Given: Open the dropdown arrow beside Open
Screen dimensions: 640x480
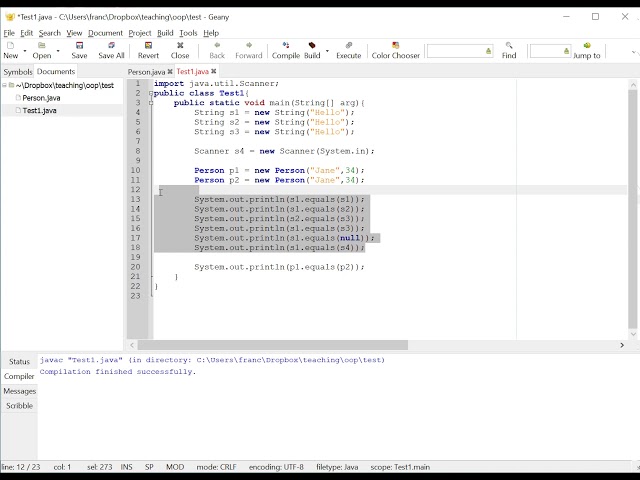Looking at the screenshot, I should coord(60,50).
